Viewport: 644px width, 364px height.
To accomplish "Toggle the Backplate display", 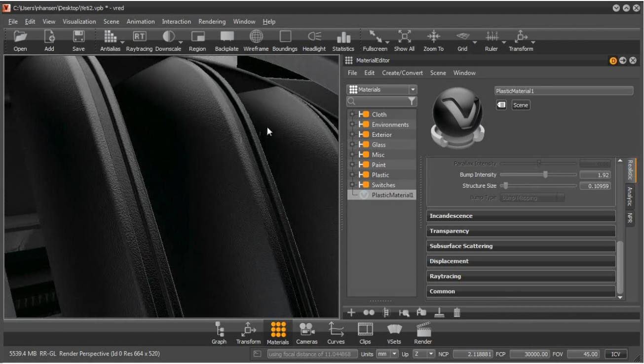I will 227,37.
